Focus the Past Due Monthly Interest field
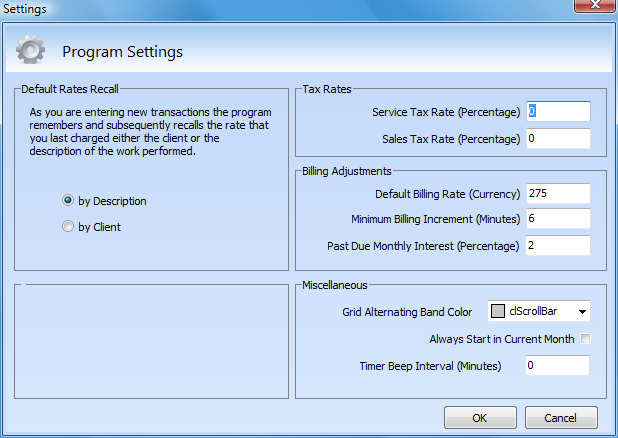Image resolution: width=618 pixels, height=438 pixels. (557, 246)
